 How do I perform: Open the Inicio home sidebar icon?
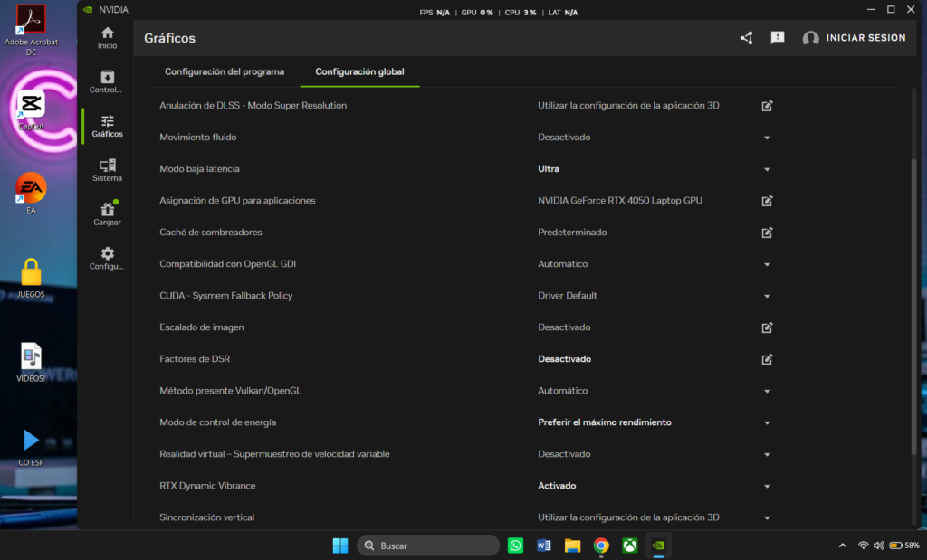pos(107,38)
